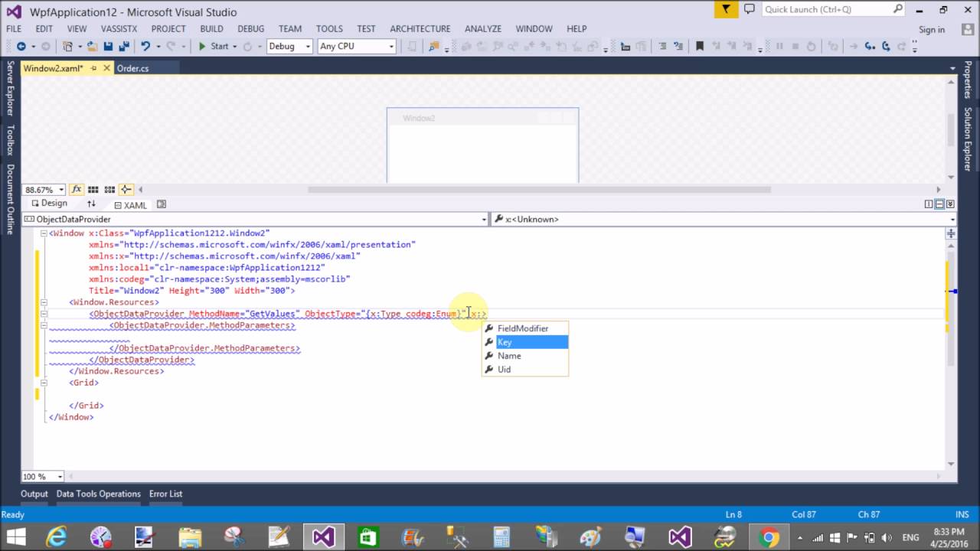Toggle snap to snaplines in designer

click(x=126, y=189)
